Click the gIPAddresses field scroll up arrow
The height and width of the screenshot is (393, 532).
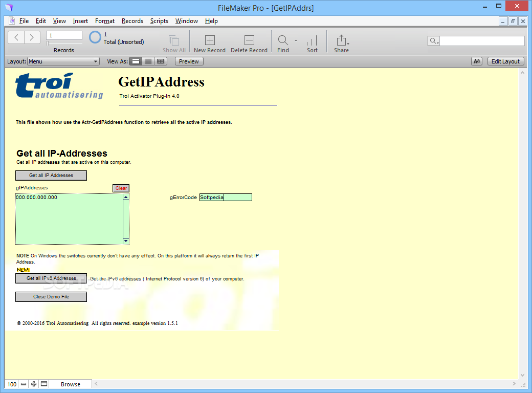[x=126, y=197]
